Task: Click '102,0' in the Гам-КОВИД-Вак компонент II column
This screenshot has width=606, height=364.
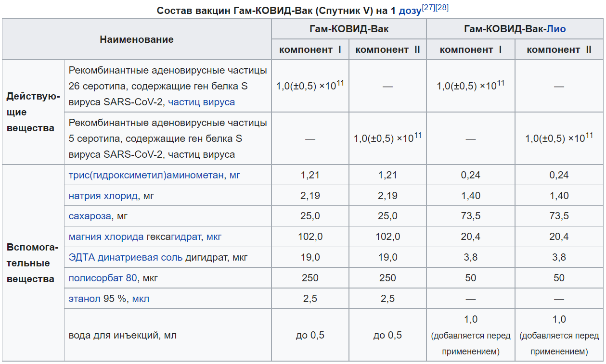Action: coord(387,237)
